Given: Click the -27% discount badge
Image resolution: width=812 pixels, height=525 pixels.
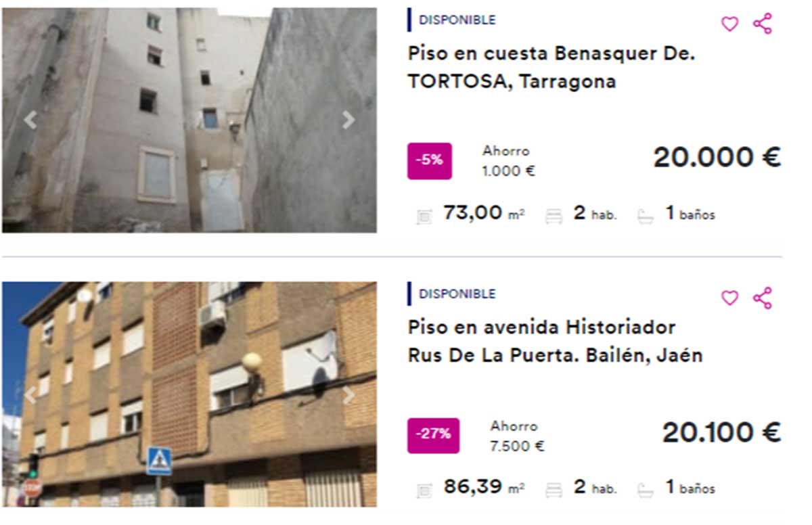Looking at the screenshot, I should pyautogui.click(x=433, y=436).
